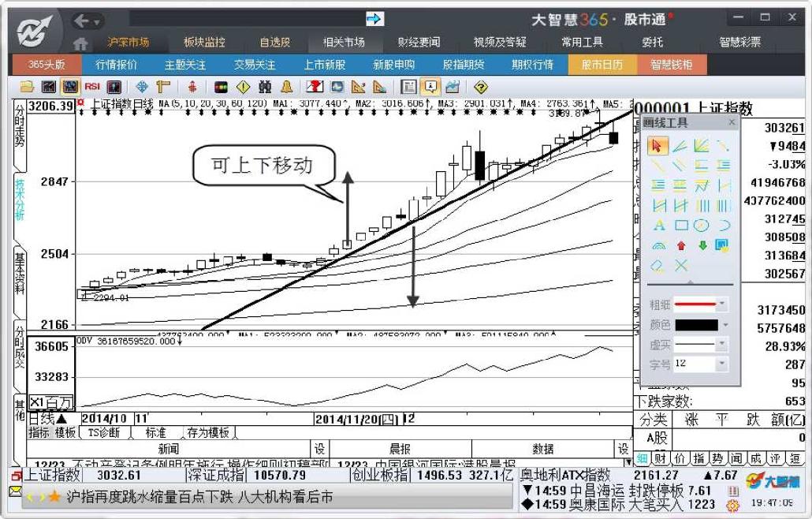Image resolution: width=812 pixels, height=519 pixels.
Task: Open 财经要闻 menu
Action: 419,43
